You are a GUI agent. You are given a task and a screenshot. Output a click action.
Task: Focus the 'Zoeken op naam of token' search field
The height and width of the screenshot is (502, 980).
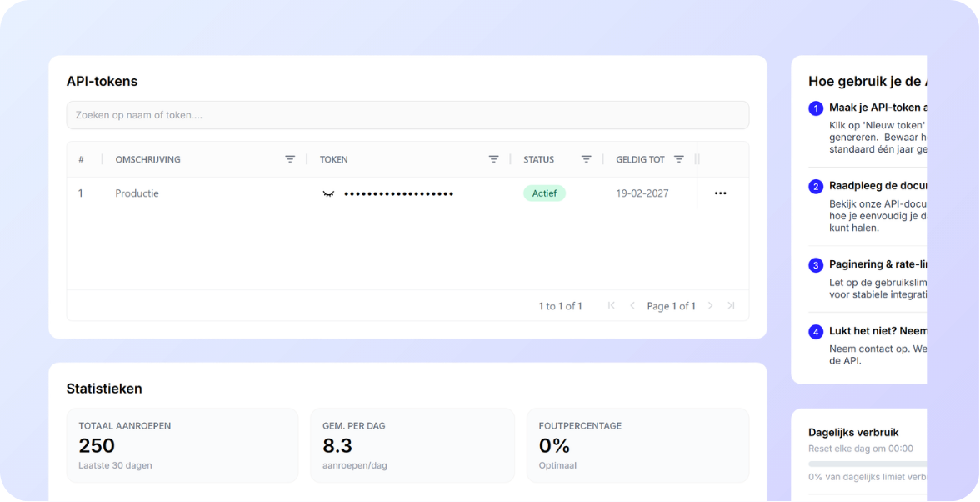(x=407, y=115)
